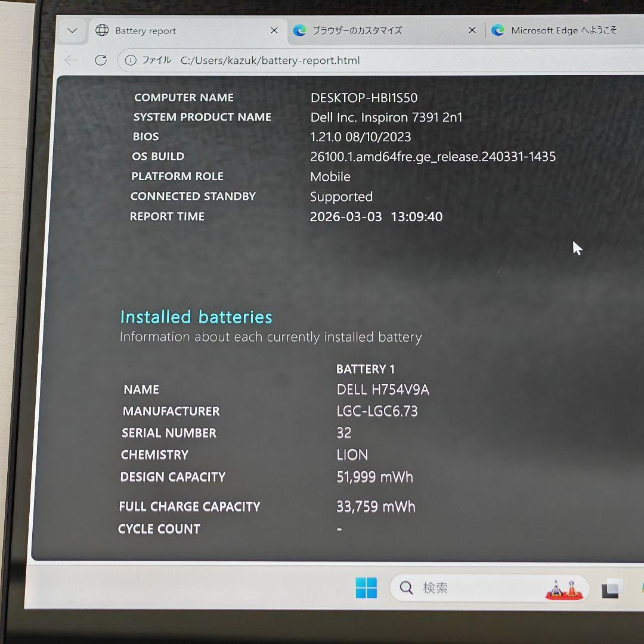Click the 'SERIAL NUMBER' row label

click(x=169, y=433)
